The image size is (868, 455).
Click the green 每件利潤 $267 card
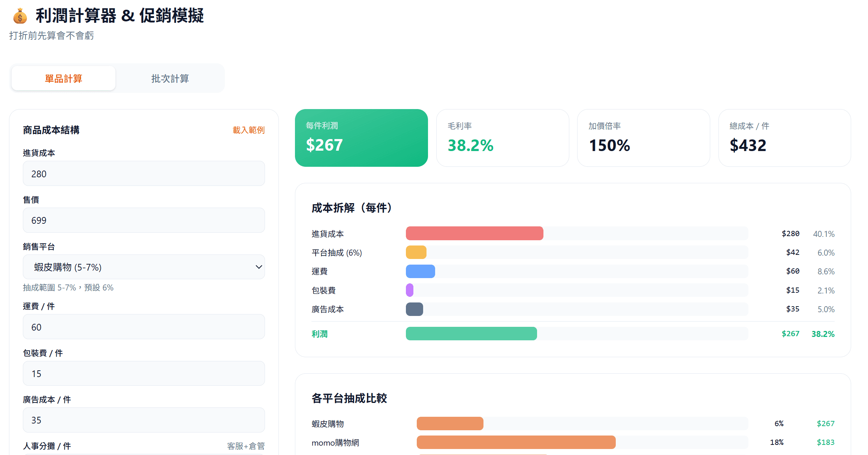click(361, 138)
